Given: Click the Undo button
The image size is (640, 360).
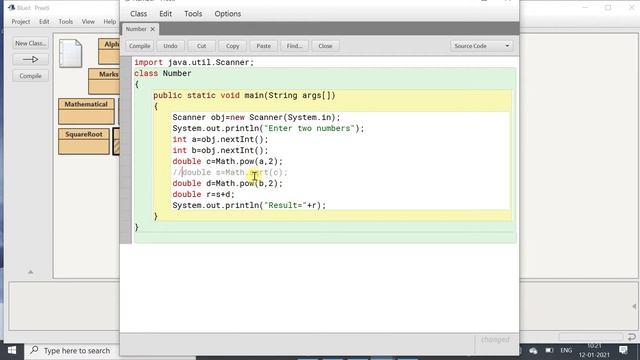Looking at the screenshot, I should [x=170, y=46].
